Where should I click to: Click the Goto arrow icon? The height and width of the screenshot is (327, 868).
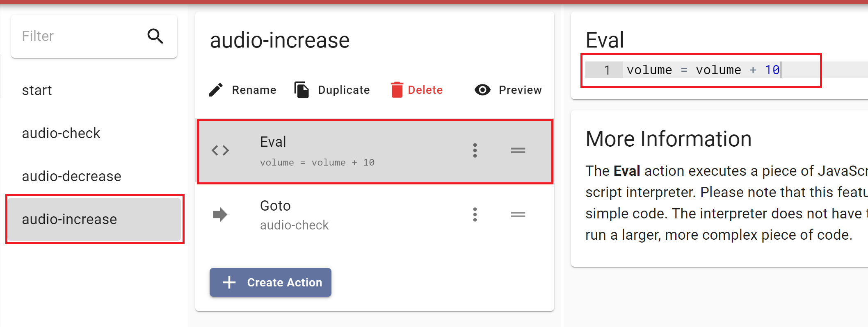click(220, 214)
